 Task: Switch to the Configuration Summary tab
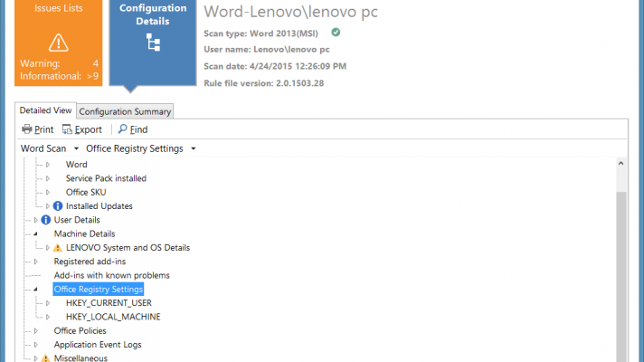[x=125, y=111]
